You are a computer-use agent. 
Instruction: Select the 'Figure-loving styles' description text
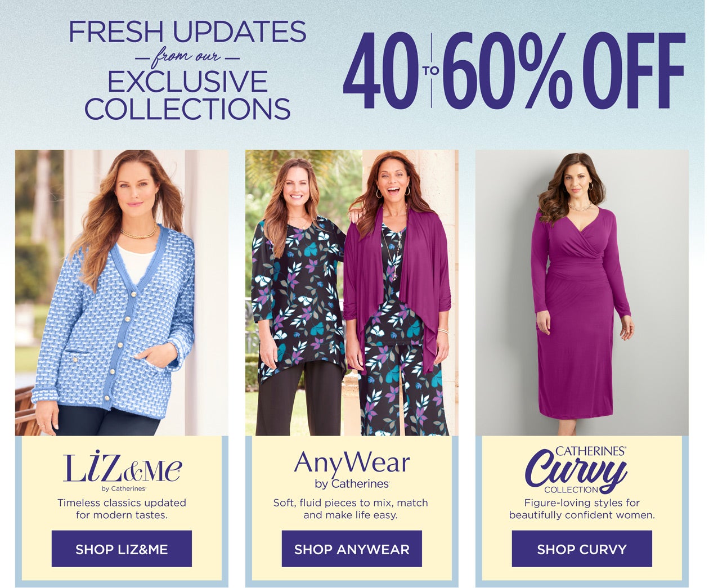[582, 509]
